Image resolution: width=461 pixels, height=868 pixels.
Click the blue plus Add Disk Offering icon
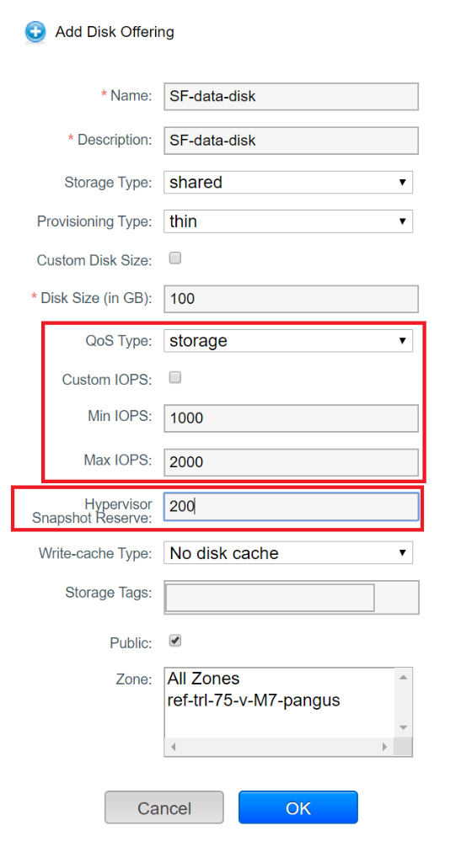[x=36, y=32]
